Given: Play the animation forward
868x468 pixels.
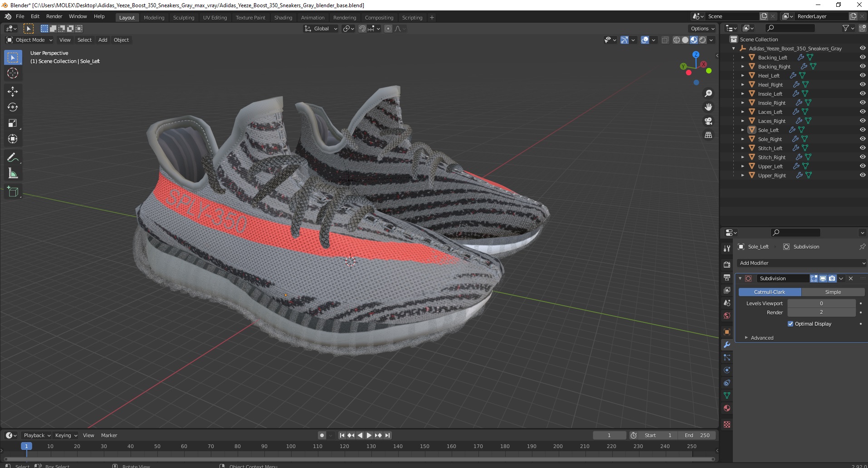Looking at the screenshot, I should pos(369,435).
